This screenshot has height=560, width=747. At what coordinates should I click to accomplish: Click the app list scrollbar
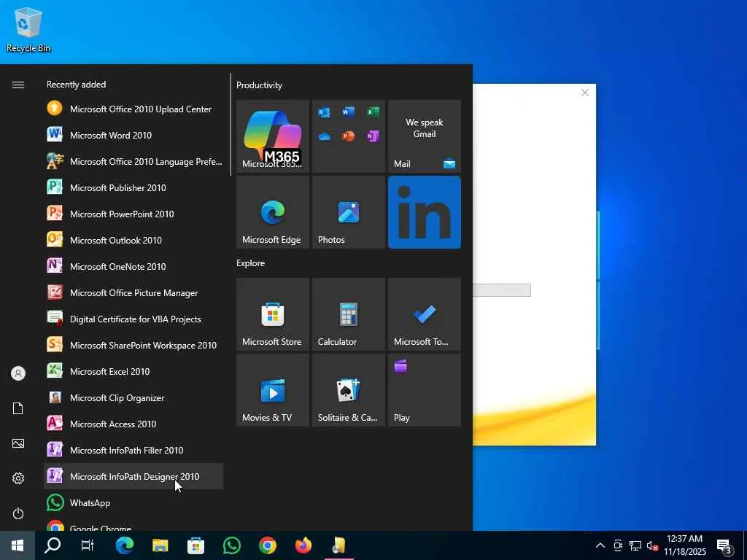point(231,124)
